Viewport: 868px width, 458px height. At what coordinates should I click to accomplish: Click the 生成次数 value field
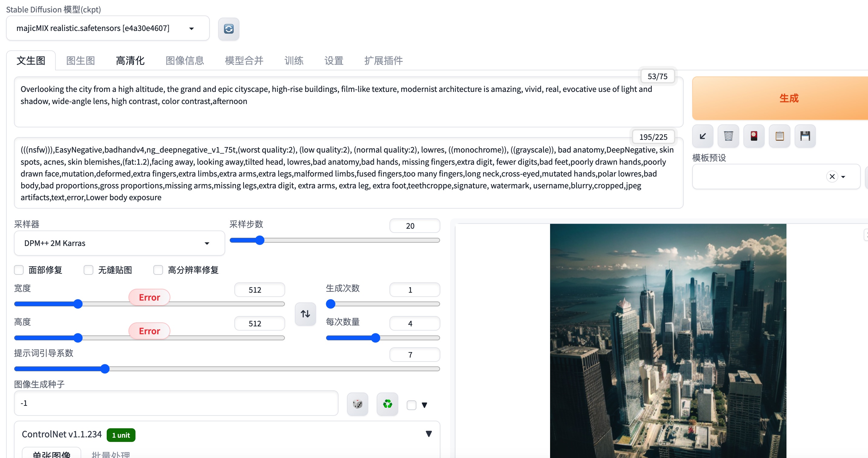point(415,290)
